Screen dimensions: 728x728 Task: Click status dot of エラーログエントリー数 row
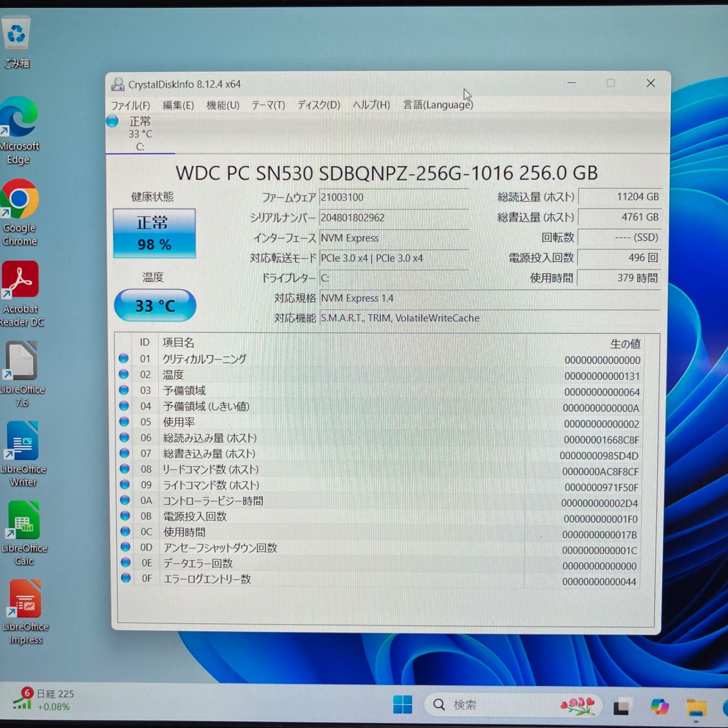(126, 578)
